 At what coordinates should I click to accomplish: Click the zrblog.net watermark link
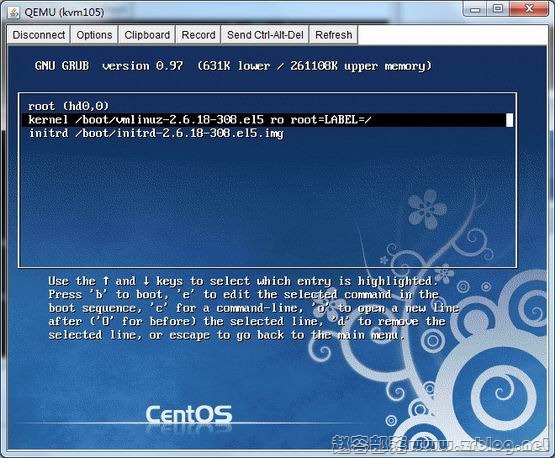(x=479, y=444)
